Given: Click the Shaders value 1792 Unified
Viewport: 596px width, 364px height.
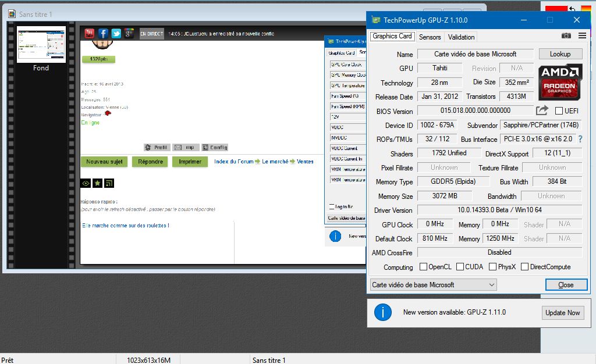Looking at the screenshot, I should (x=449, y=153).
